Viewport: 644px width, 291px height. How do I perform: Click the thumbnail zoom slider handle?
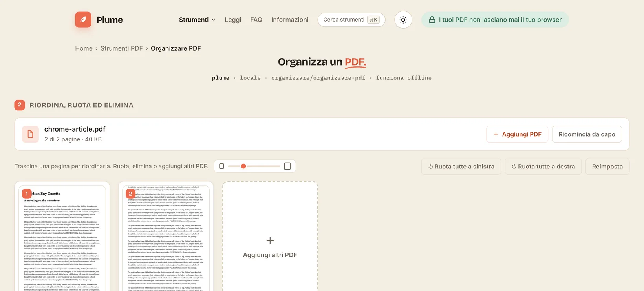pyautogui.click(x=243, y=166)
